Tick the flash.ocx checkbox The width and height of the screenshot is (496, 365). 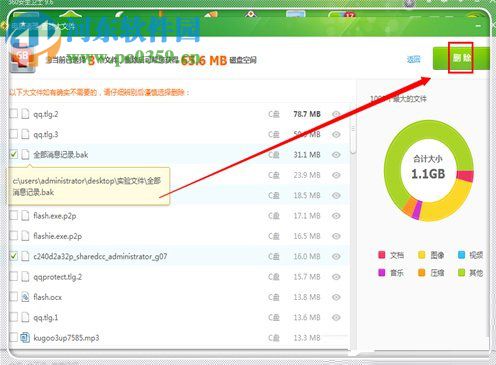14,297
